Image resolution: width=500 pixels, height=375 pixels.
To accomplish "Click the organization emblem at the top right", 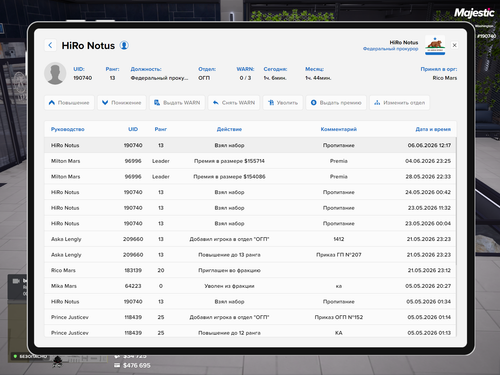I will pos(435,46).
